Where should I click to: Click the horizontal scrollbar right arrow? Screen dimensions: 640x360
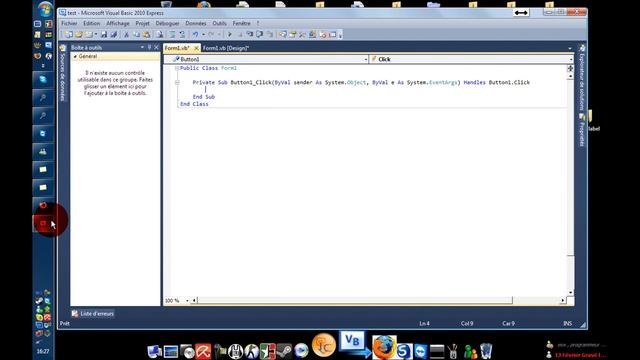point(563,300)
